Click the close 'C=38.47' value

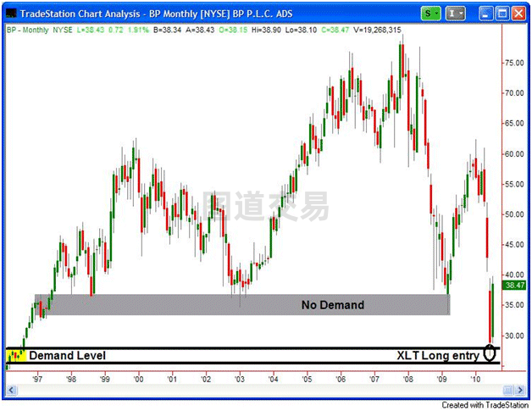pyautogui.click(x=335, y=30)
